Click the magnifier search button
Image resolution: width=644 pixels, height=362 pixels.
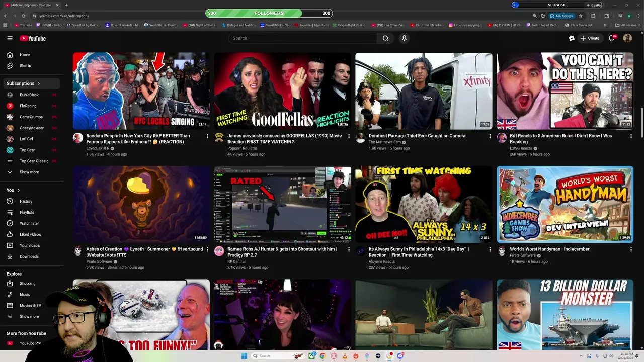(385, 38)
